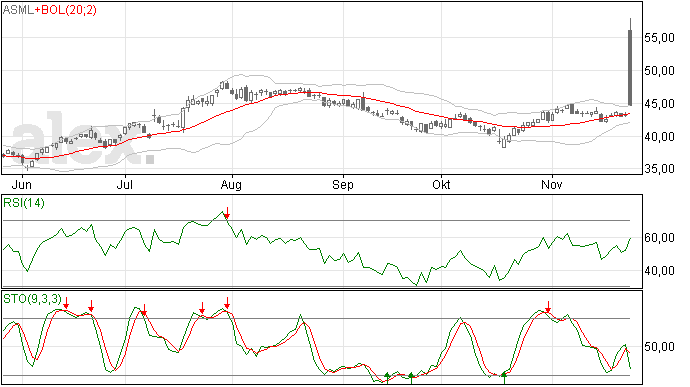This screenshot has width=690, height=387.
Task: Click the 50,00 value on STO axis
Action: coord(659,347)
